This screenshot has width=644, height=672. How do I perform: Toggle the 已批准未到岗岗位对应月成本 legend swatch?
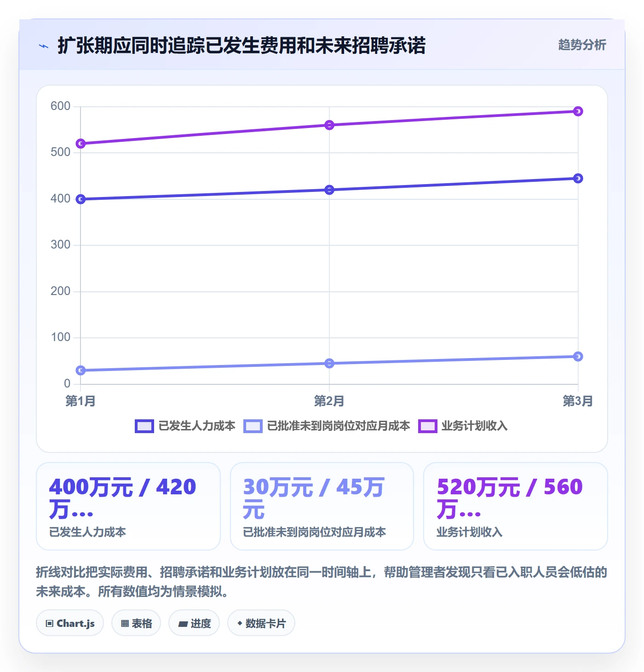click(253, 426)
